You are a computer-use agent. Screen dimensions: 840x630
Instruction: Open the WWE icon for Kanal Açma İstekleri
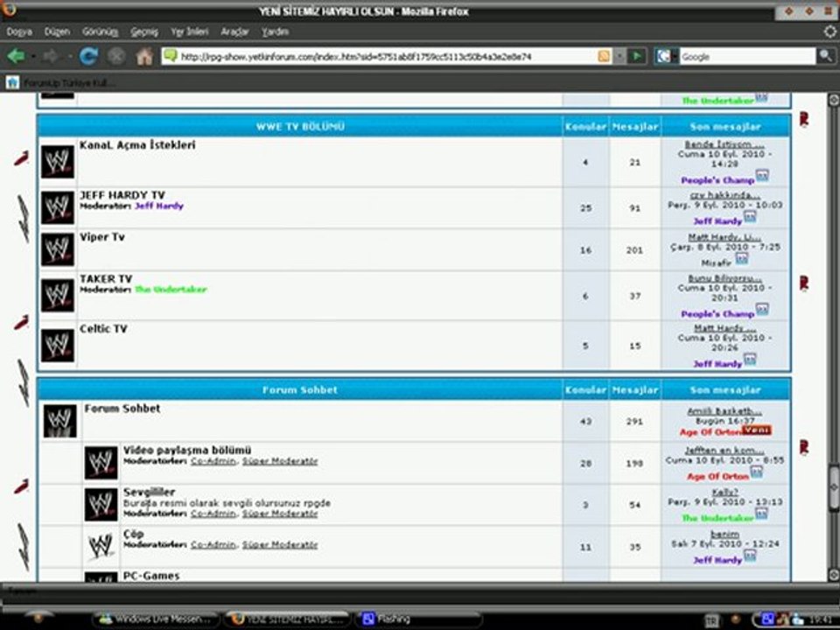click(x=58, y=162)
